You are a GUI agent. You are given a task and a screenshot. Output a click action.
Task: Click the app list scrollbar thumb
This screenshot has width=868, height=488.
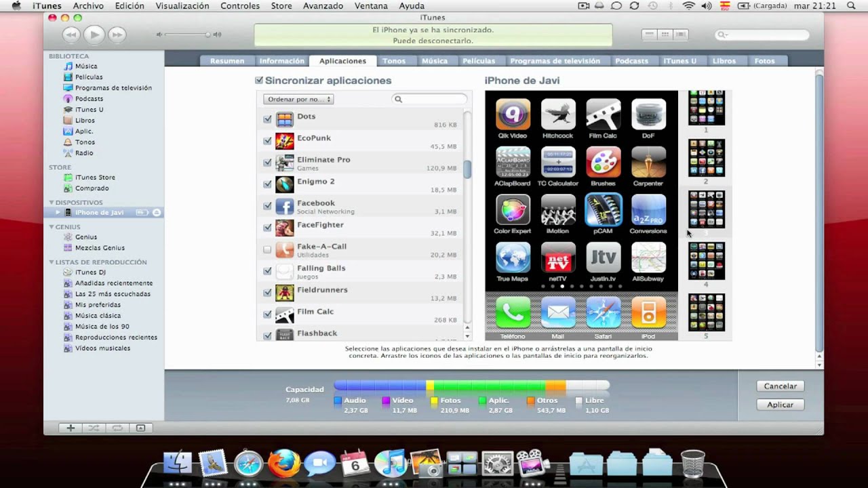click(x=467, y=169)
